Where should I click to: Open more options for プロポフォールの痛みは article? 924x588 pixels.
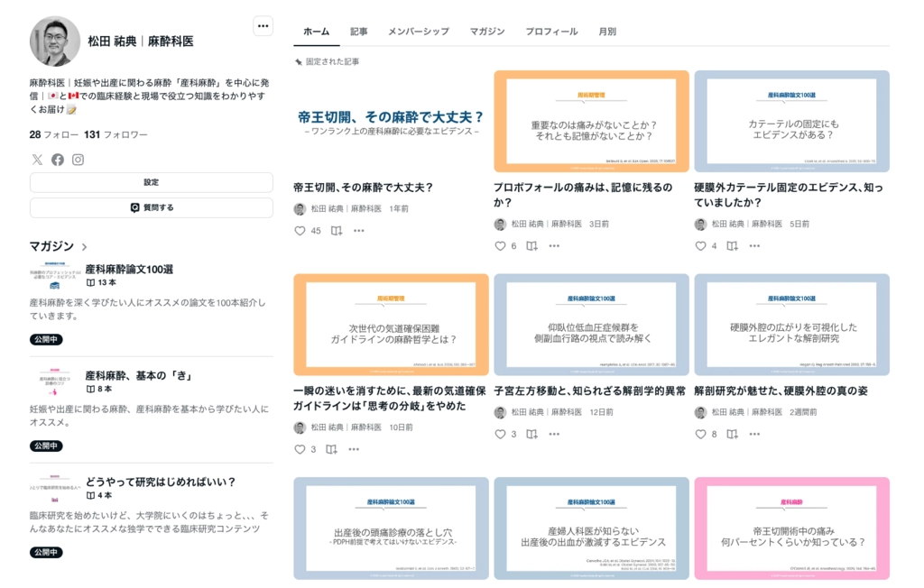click(555, 246)
